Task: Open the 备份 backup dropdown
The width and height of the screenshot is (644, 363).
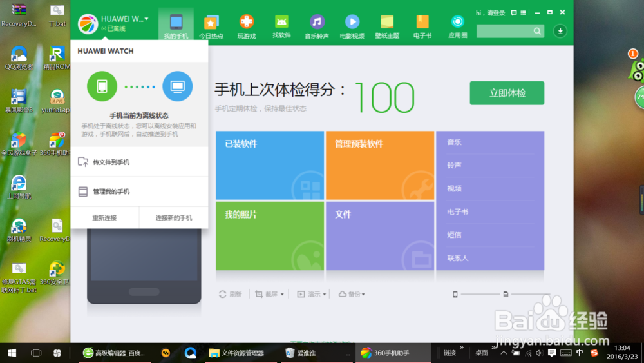Action: tap(352, 294)
